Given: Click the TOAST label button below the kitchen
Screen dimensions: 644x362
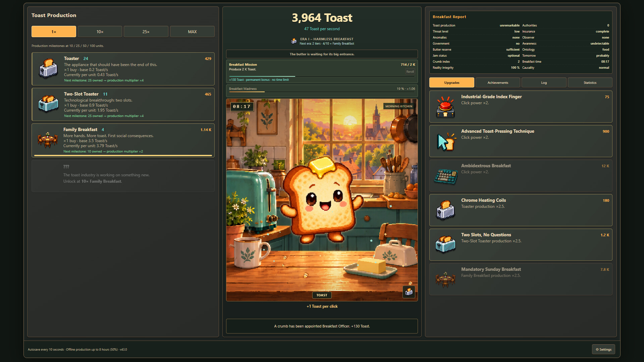Looking at the screenshot, I should 322,295.
